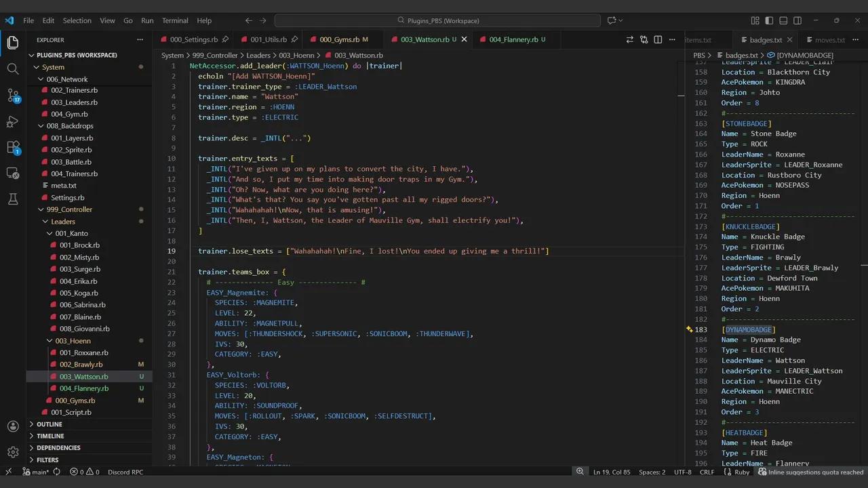Click the lightbulb on line 183
The height and width of the screenshot is (488, 868).
pos(689,330)
